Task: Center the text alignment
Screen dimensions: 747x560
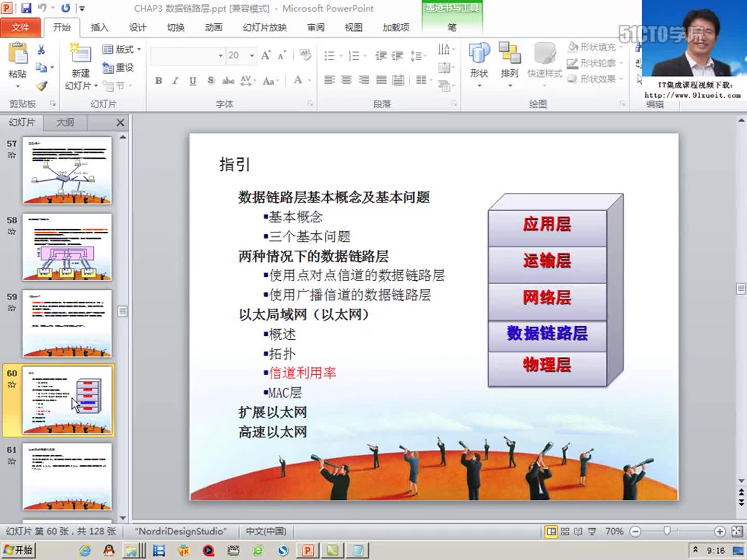Action: [347, 80]
